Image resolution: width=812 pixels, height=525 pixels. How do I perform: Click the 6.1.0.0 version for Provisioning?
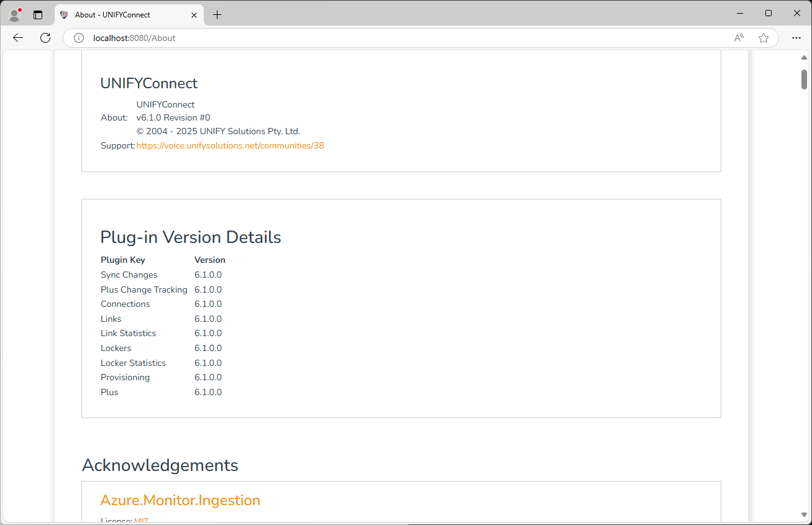point(208,378)
